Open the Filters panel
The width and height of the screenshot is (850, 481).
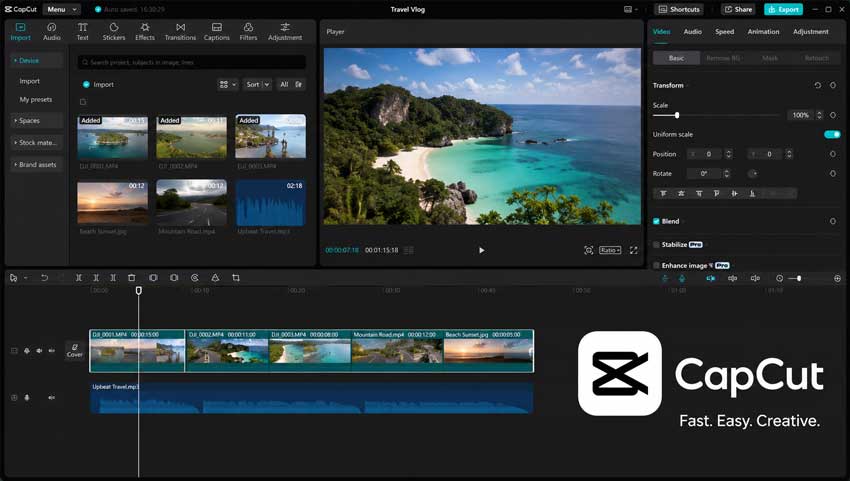pos(248,31)
